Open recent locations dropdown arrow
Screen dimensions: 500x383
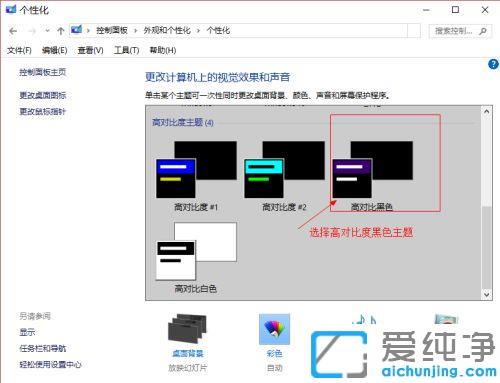point(47,31)
